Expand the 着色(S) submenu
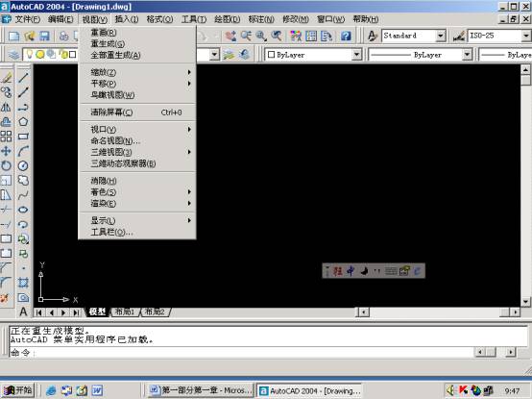The height and width of the screenshot is (399, 532). (137, 192)
